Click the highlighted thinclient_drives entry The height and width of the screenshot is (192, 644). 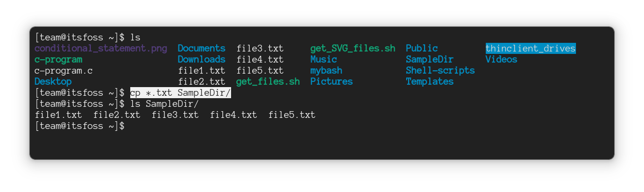tap(531, 49)
